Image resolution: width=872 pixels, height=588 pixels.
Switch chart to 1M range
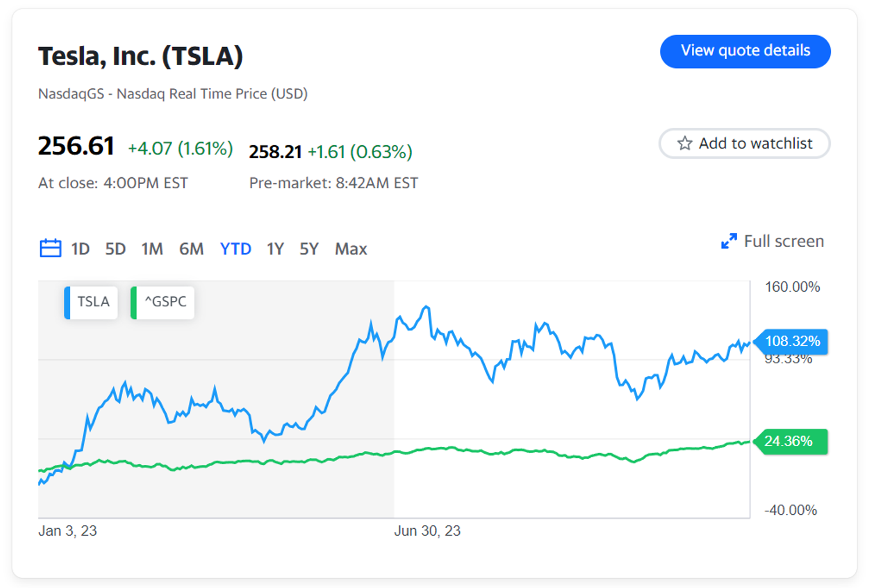(x=152, y=249)
